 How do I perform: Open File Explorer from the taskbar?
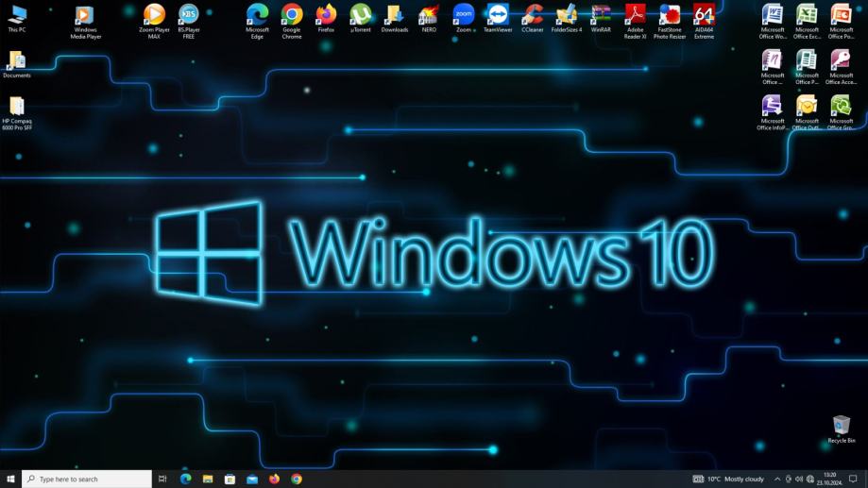(x=208, y=480)
